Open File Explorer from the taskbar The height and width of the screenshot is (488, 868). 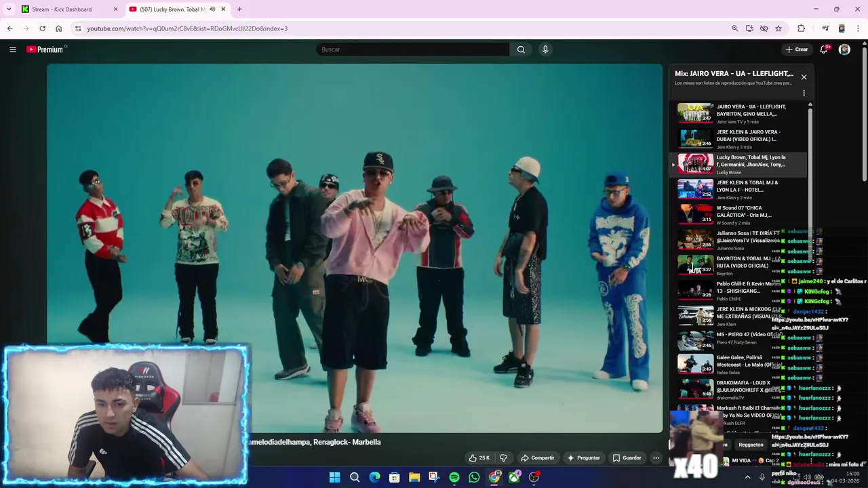coord(414,477)
